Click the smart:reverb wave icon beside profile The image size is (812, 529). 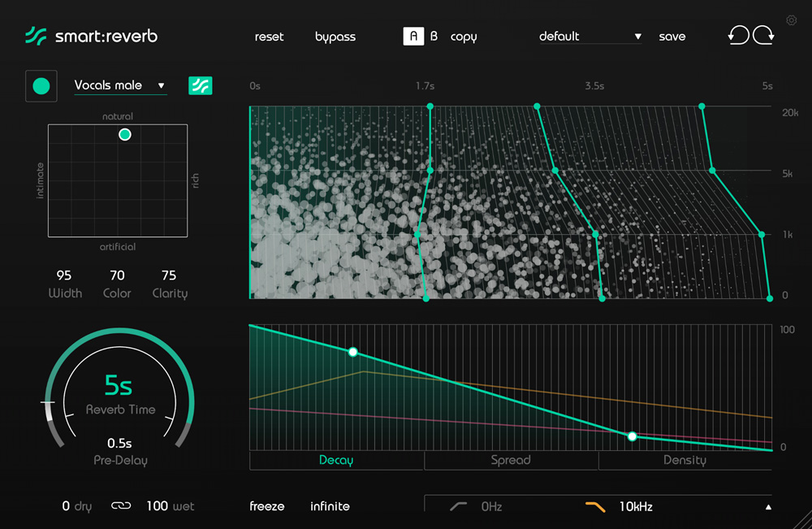coord(200,85)
